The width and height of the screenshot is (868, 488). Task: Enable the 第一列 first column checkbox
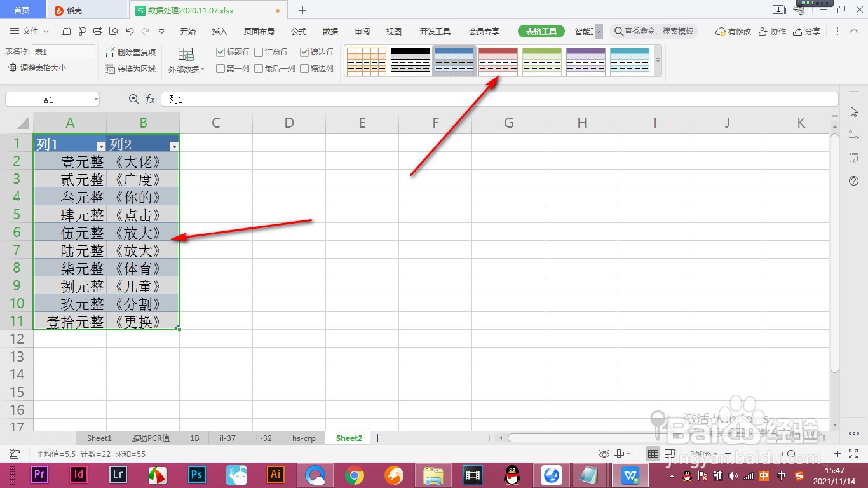220,69
